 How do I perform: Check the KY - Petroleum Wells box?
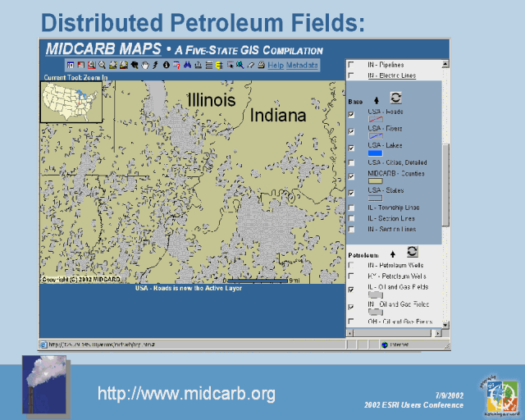(351, 276)
